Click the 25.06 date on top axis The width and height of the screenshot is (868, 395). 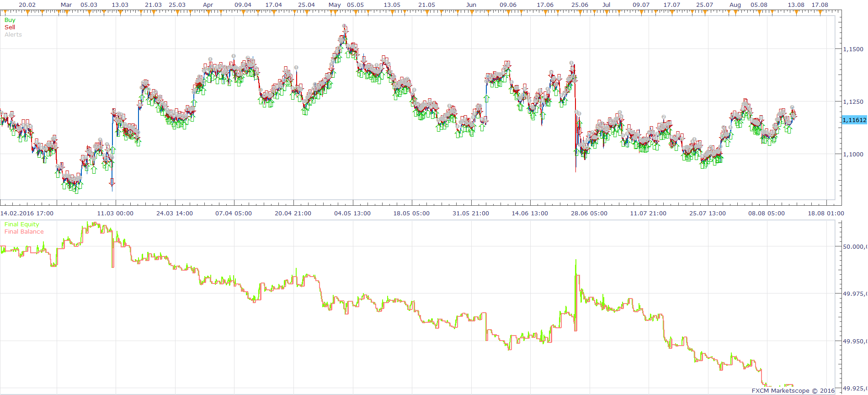580,5
